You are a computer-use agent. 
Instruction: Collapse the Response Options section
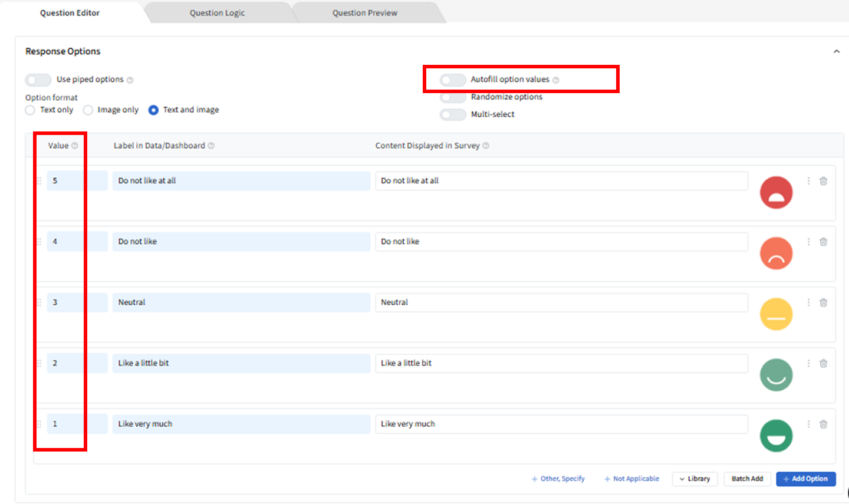tap(836, 52)
